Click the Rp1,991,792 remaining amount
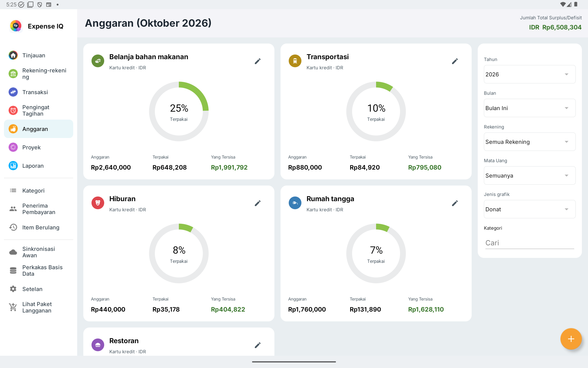This screenshot has width=588, height=368. [x=229, y=167]
